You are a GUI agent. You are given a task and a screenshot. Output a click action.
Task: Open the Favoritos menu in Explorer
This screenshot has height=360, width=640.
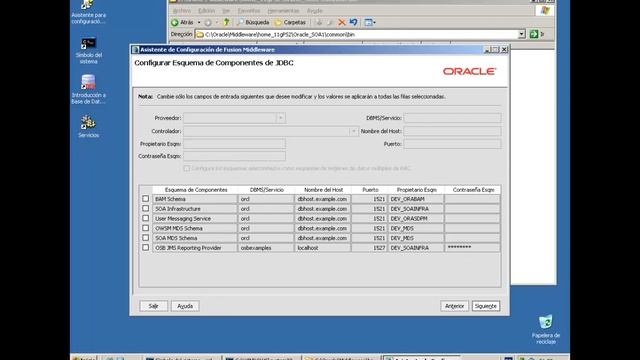(x=249, y=11)
